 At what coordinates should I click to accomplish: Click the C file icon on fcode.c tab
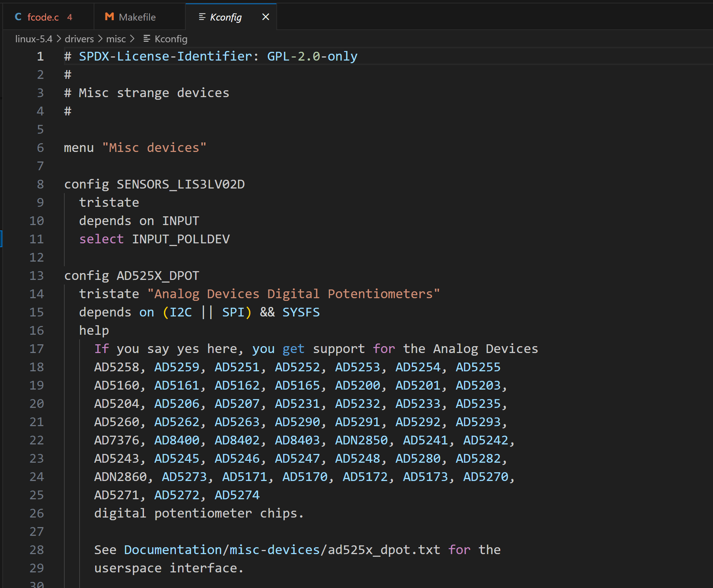point(18,17)
